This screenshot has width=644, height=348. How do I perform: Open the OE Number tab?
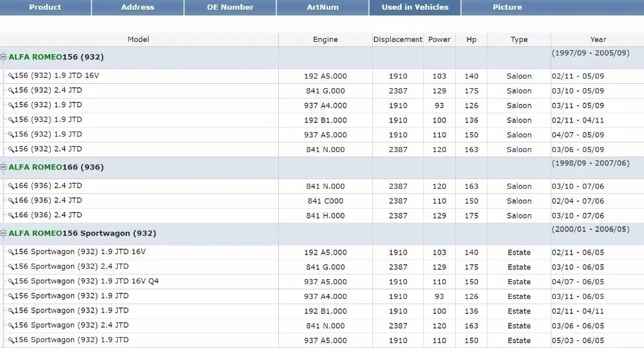[230, 7]
